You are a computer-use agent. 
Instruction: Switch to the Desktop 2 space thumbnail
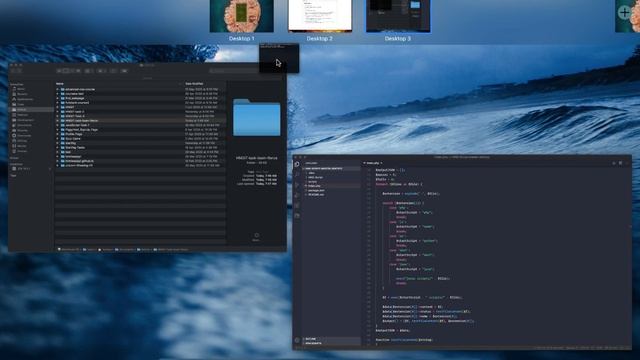click(320, 16)
